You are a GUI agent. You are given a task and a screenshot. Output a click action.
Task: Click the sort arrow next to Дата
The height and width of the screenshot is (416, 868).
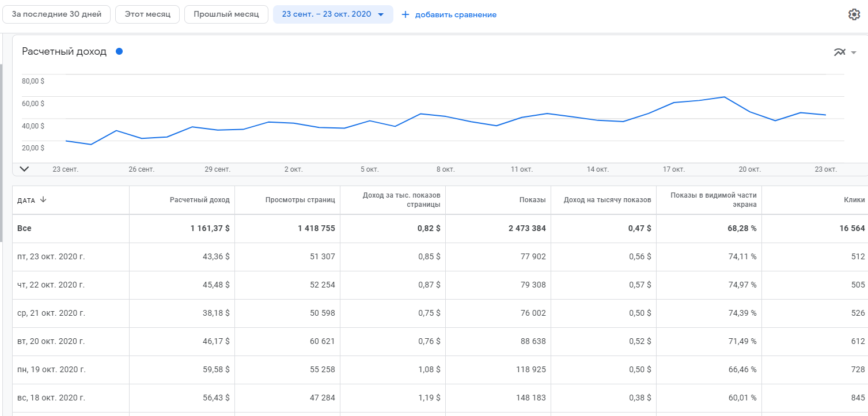point(43,200)
